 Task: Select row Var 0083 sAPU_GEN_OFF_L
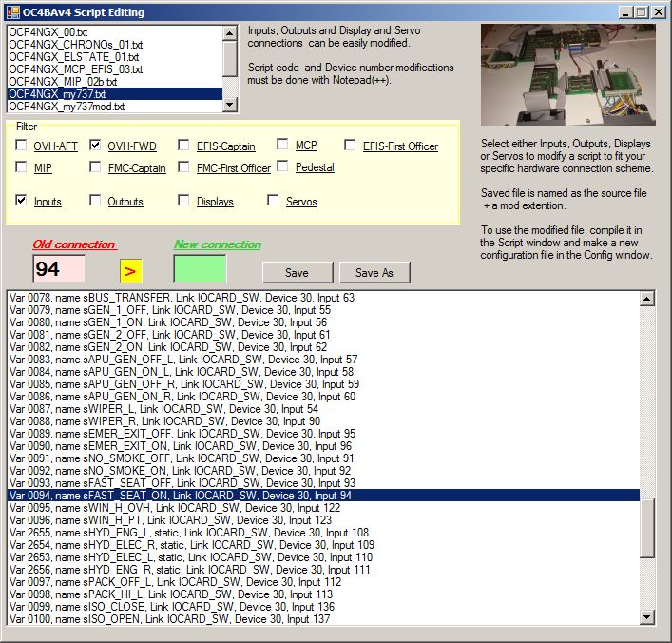tap(323, 360)
